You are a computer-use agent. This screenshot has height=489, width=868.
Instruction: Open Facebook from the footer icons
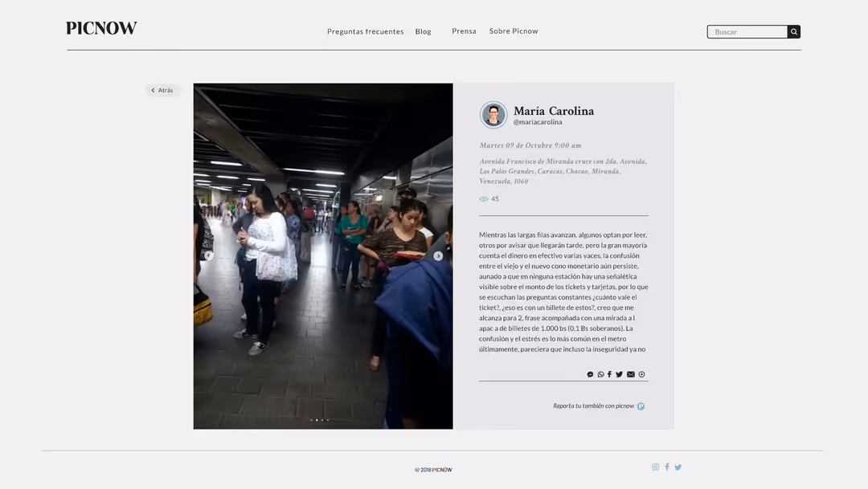pos(666,467)
